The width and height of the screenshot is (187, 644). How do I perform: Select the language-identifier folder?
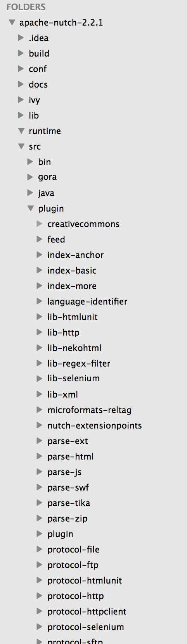[x=87, y=301]
